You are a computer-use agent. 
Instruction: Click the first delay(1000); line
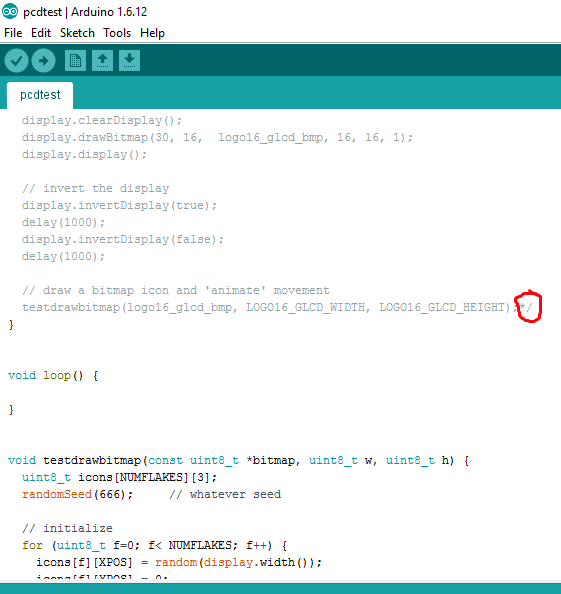pyautogui.click(x=63, y=222)
